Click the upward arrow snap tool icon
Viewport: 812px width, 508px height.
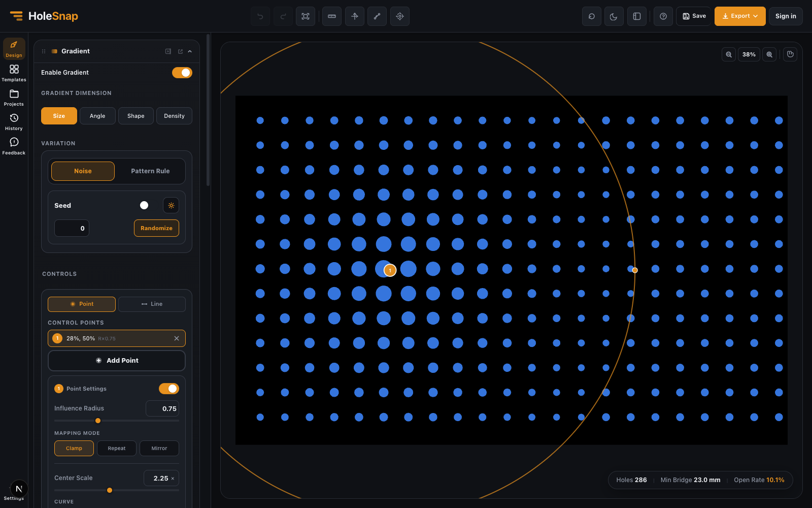(355, 16)
